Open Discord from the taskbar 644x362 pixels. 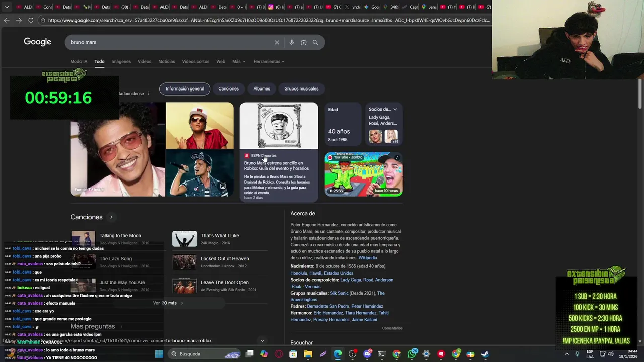[367, 354]
